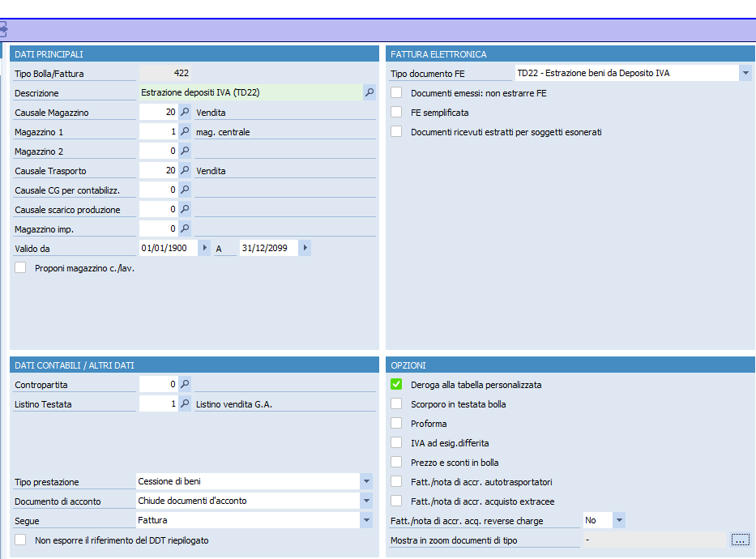Open lookup for Magazzino 2

coord(185,151)
